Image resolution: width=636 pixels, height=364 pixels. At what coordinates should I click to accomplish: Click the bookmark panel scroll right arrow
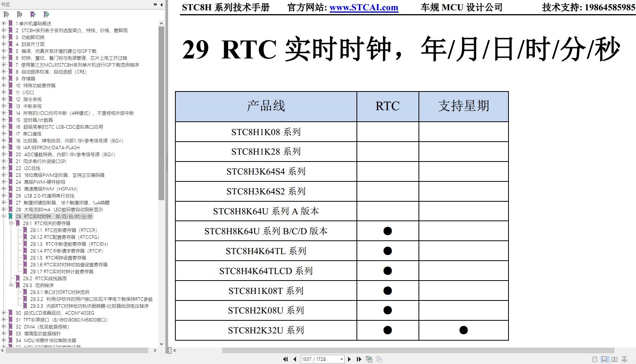(155, 350)
